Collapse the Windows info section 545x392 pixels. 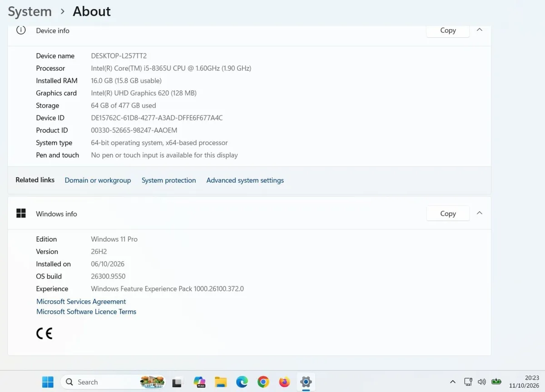[480, 213]
